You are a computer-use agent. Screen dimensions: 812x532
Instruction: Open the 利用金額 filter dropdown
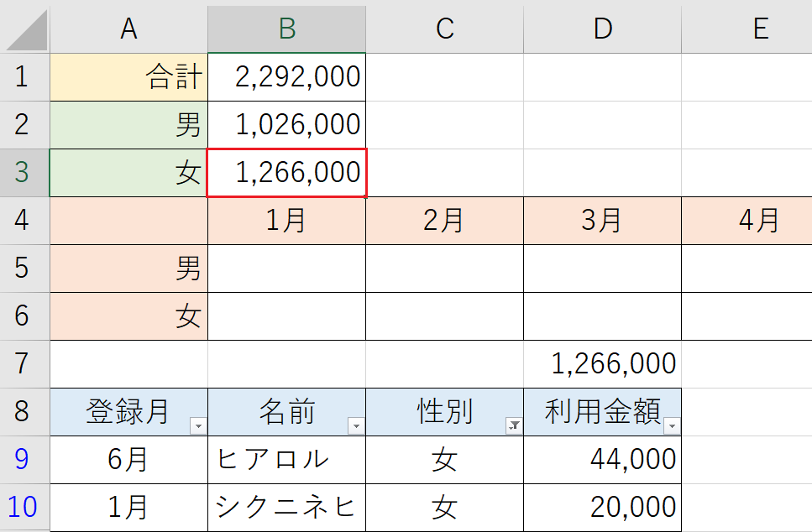(672, 426)
